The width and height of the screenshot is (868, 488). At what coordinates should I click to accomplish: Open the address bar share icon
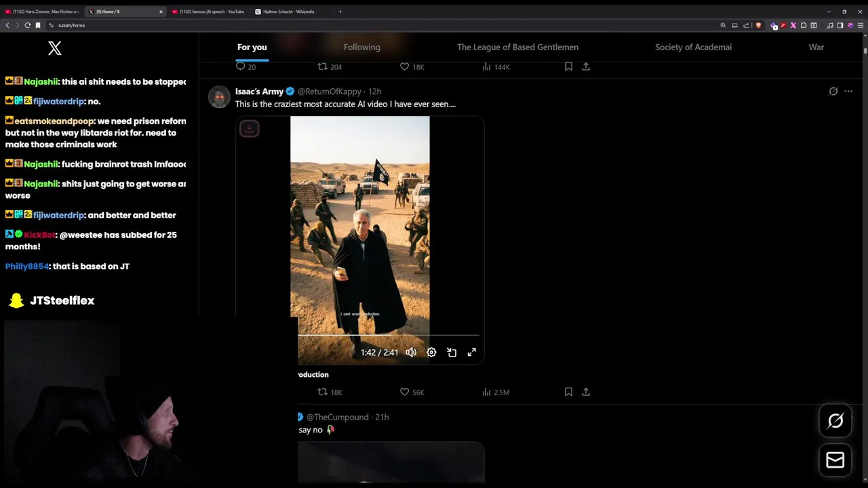(746, 25)
